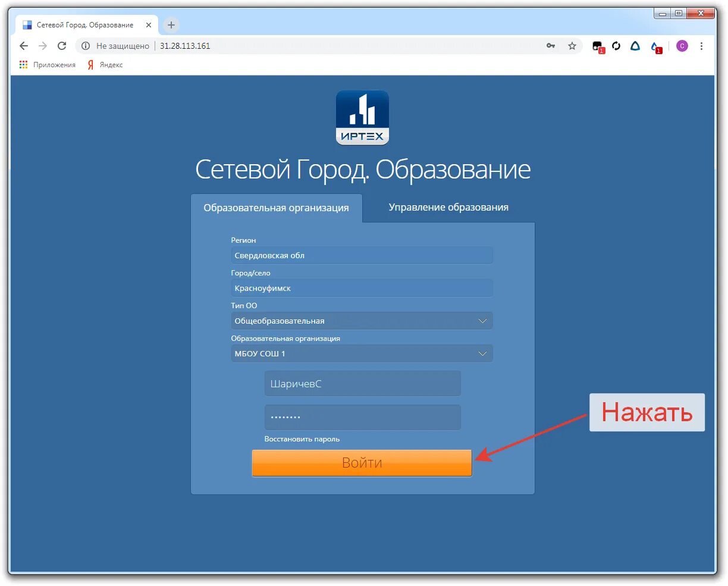This screenshot has height=586, width=728.
Task: Click the circular arrows extension icon
Action: point(616,46)
